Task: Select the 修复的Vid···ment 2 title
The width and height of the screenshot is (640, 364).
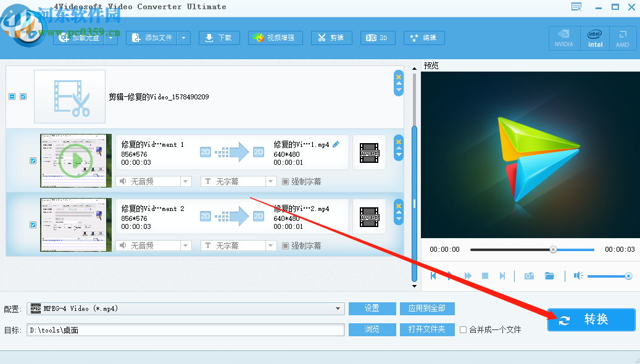Action: pyautogui.click(x=152, y=209)
